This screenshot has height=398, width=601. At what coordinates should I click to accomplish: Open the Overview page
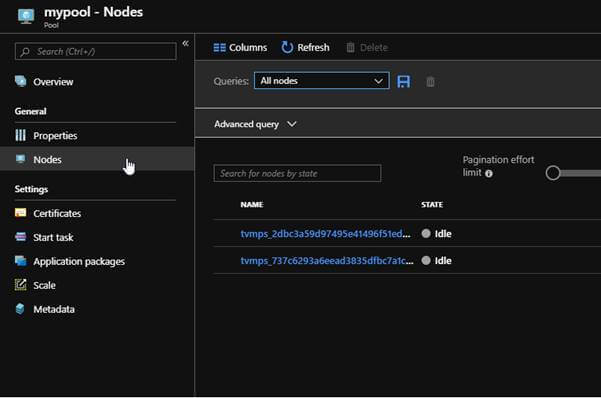53,82
